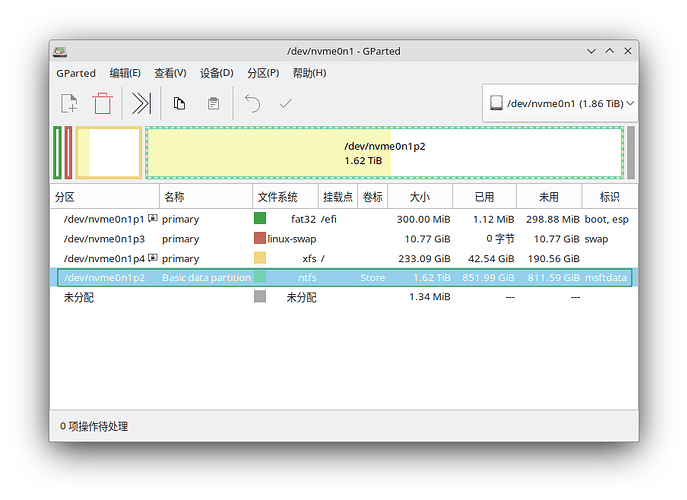Viewport: 687px width, 500px height.
Task: Select the /dev/nvme0n1p2 block in disk map
Action: coord(385,153)
